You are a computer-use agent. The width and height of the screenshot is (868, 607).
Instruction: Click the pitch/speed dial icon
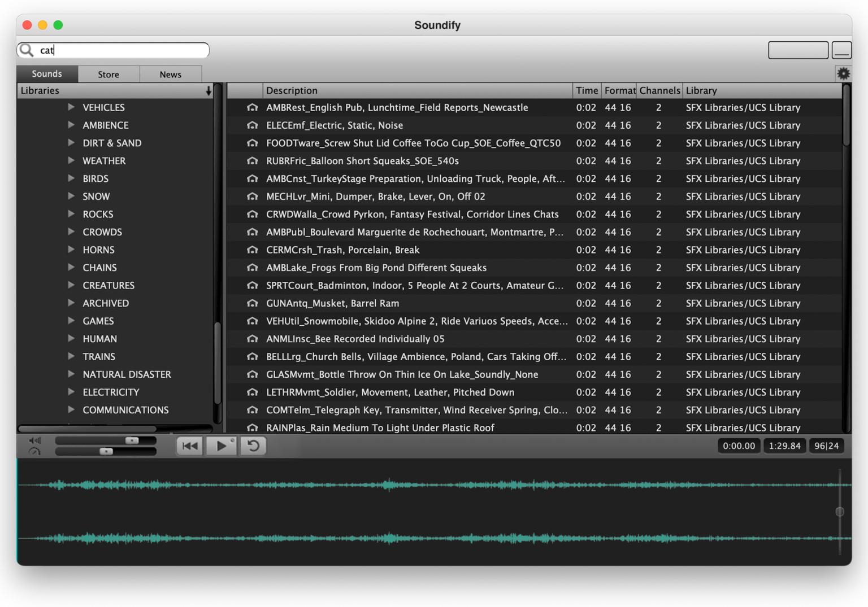(x=35, y=451)
